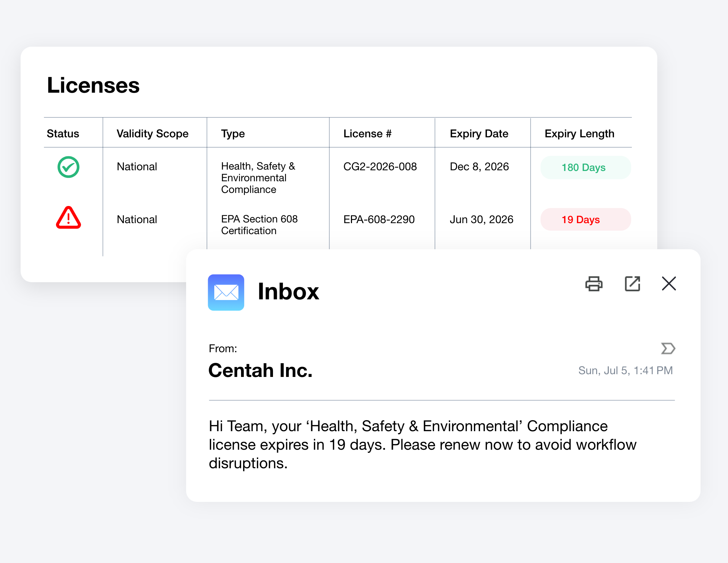Open the email in a new window
728x563 pixels.
click(x=632, y=284)
